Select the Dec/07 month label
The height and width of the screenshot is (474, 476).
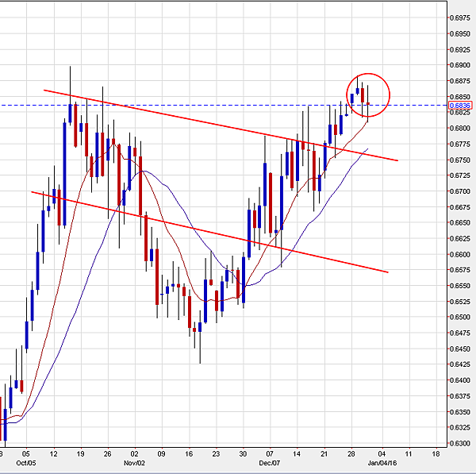(x=270, y=463)
